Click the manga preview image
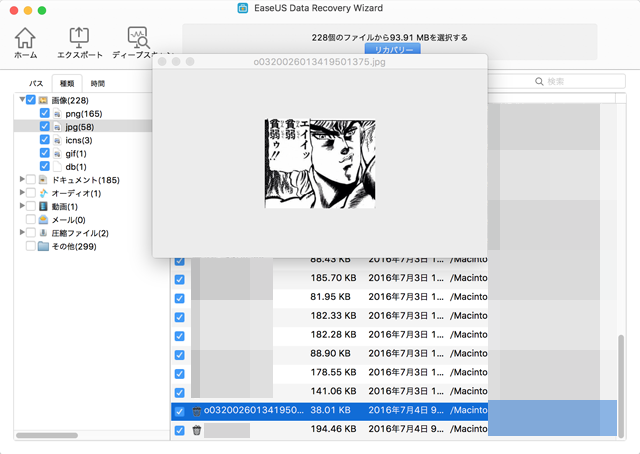Image resolution: width=640 pixels, height=454 pixels. (x=320, y=163)
